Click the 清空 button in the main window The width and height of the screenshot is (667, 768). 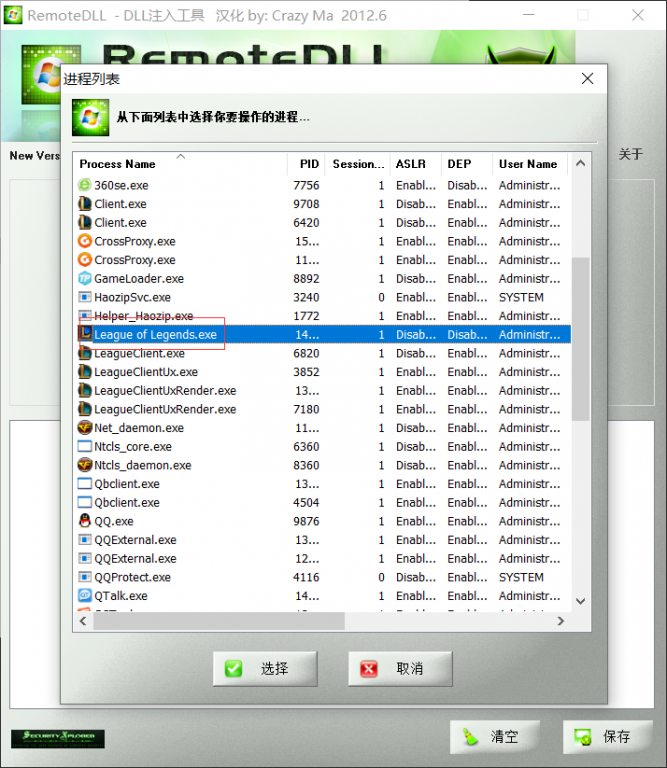point(495,737)
